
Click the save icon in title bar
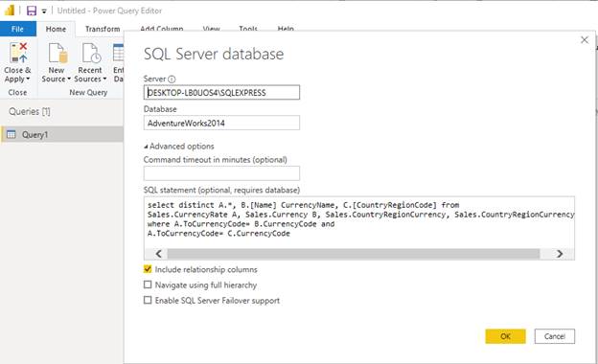[32, 11]
